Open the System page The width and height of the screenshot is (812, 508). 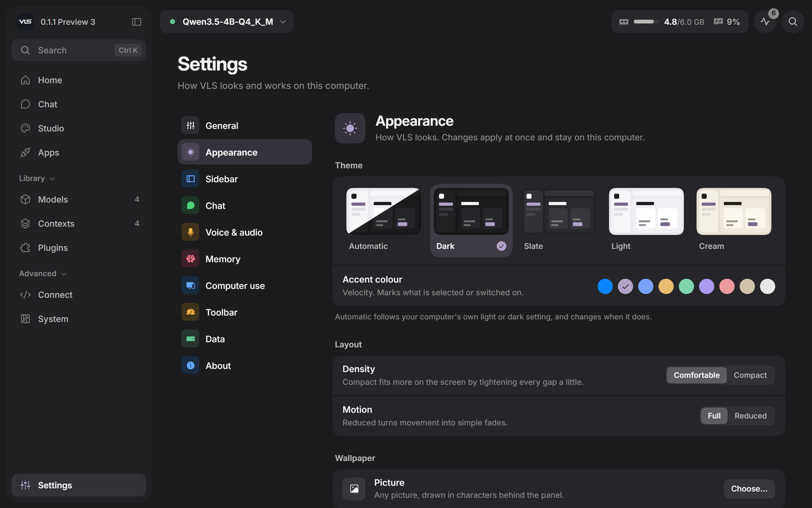[x=79, y=319]
